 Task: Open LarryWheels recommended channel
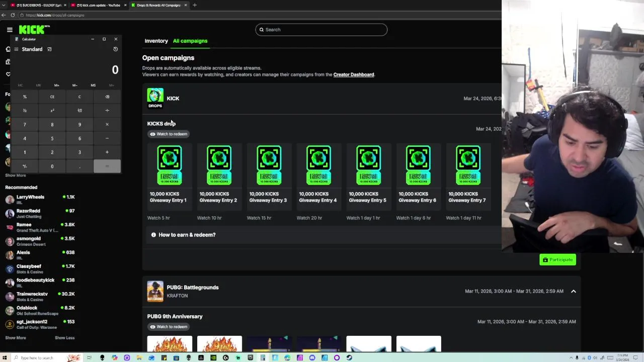(40, 199)
